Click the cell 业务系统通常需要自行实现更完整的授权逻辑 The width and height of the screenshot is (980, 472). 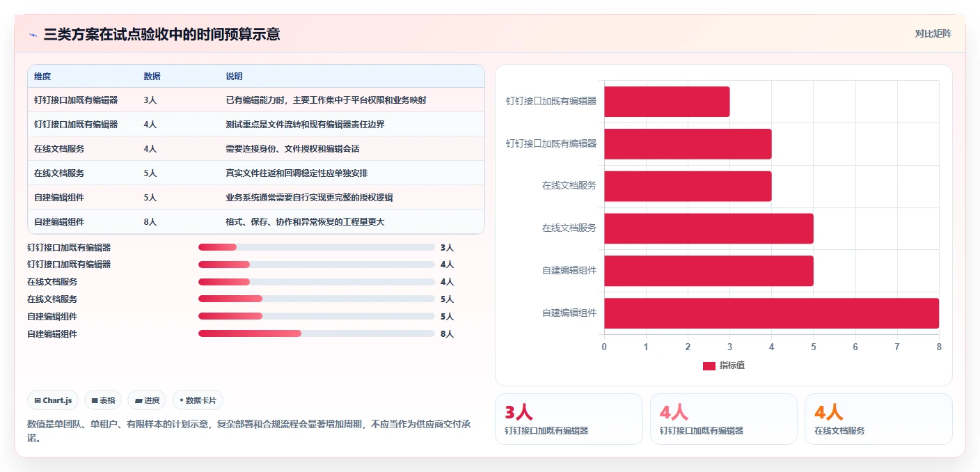coord(309,198)
